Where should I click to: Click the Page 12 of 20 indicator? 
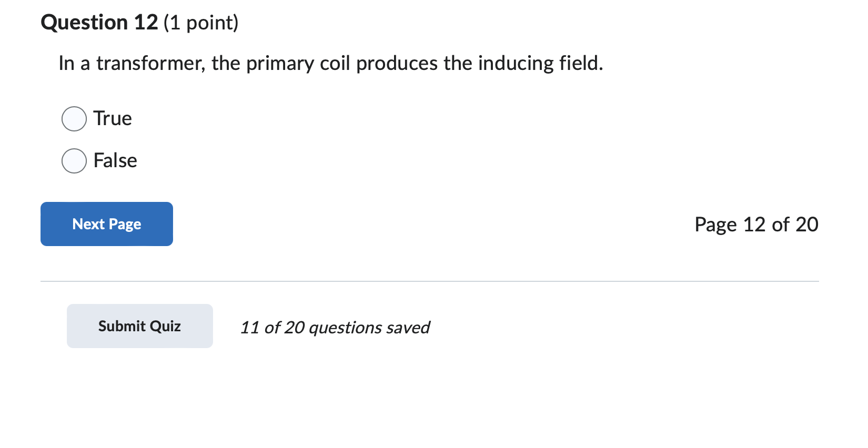(756, 223)
